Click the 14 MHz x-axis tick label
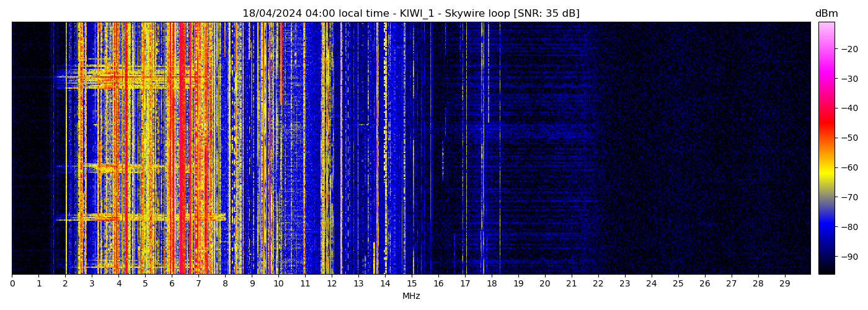This screenshot has height=310, width=868. pyautogui.click(x=385, y=284)
